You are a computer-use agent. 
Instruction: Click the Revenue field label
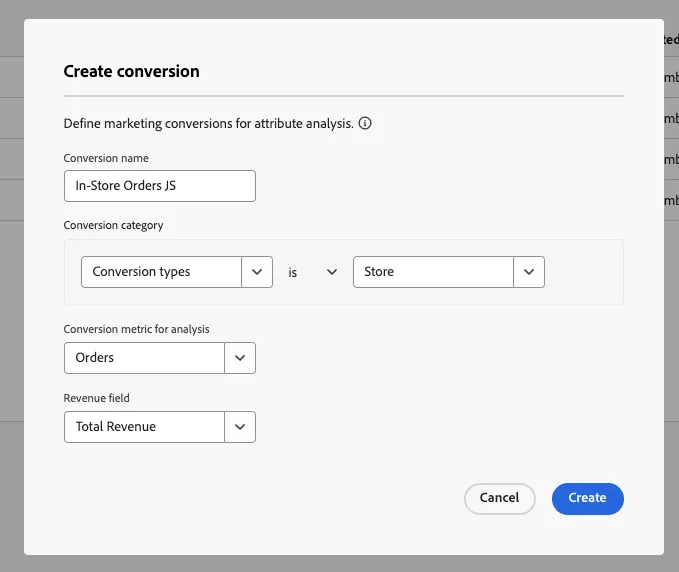97,398
